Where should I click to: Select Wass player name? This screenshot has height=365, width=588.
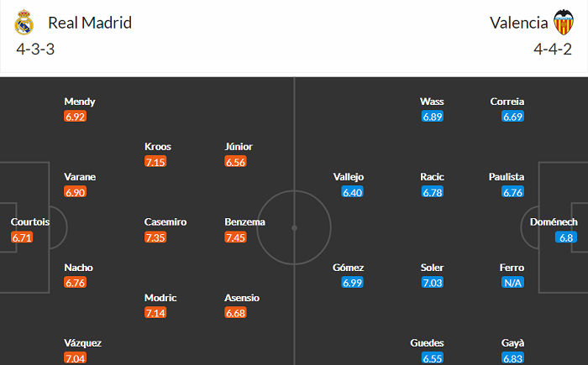[432, 102]
